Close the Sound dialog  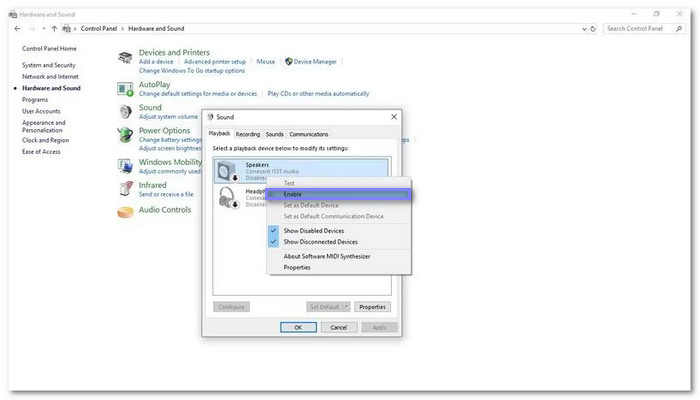(394, 117)
